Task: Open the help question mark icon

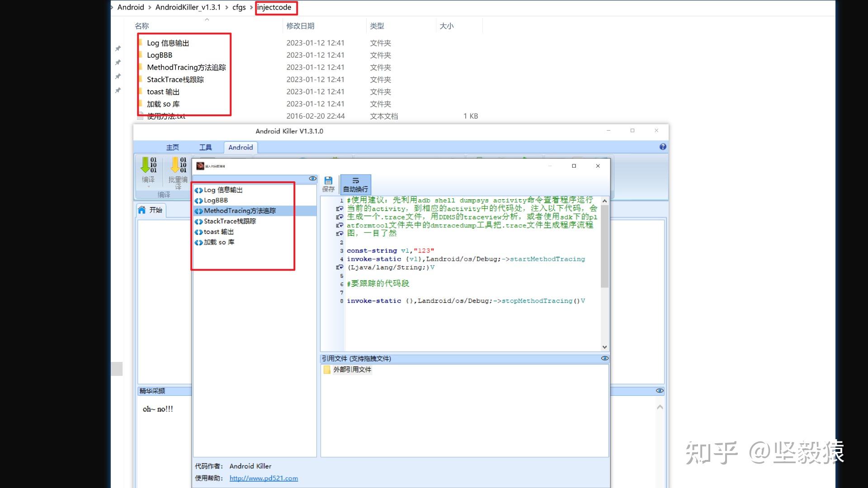Action: coord(663,147)
